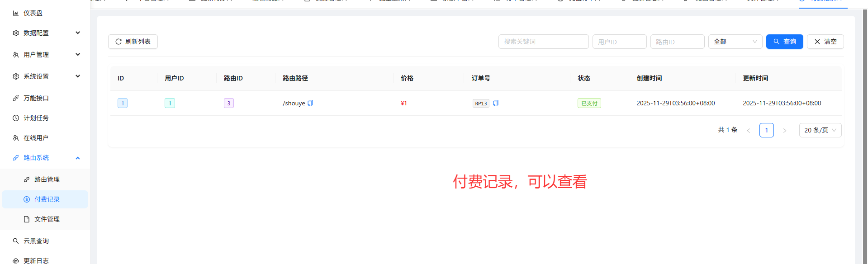
Task: Open 云黑查询 search page
Action: pos(36,241)
